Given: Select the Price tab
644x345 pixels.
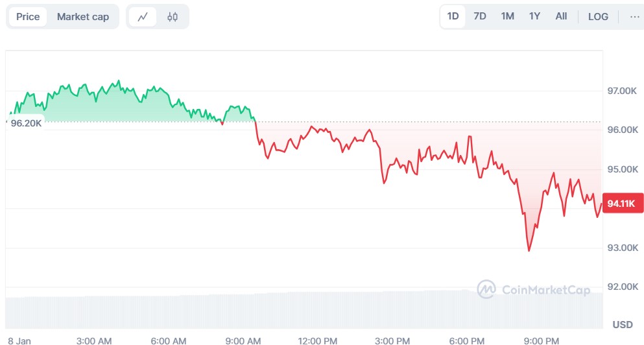Looking at the screenshot, I should point(28,17).
